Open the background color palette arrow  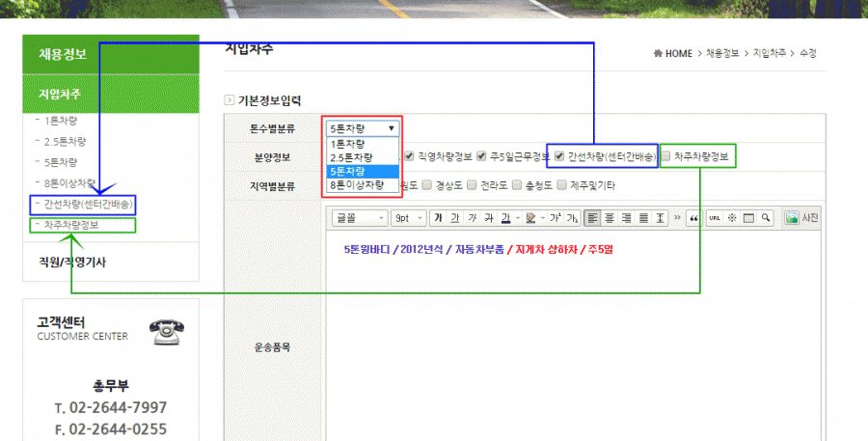(542, 218)
